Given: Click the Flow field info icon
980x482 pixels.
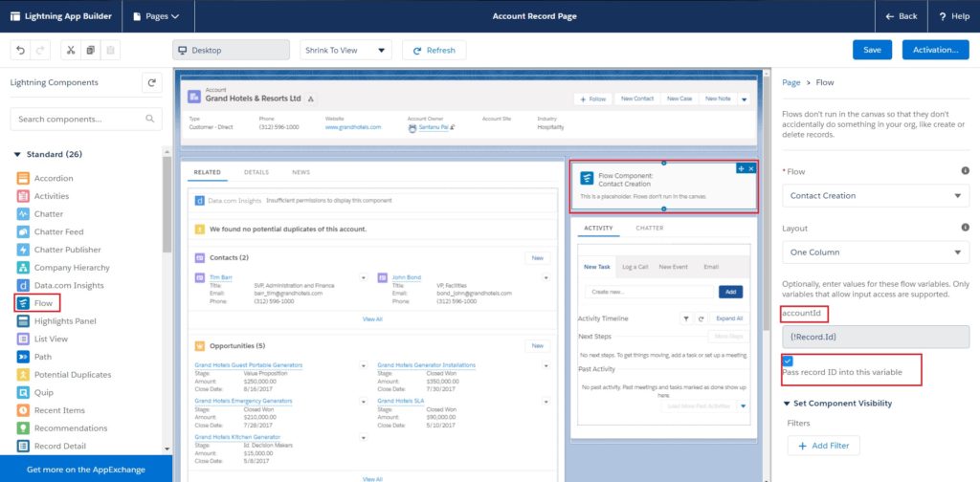Looking at the screenshot, I should point(965,171).
